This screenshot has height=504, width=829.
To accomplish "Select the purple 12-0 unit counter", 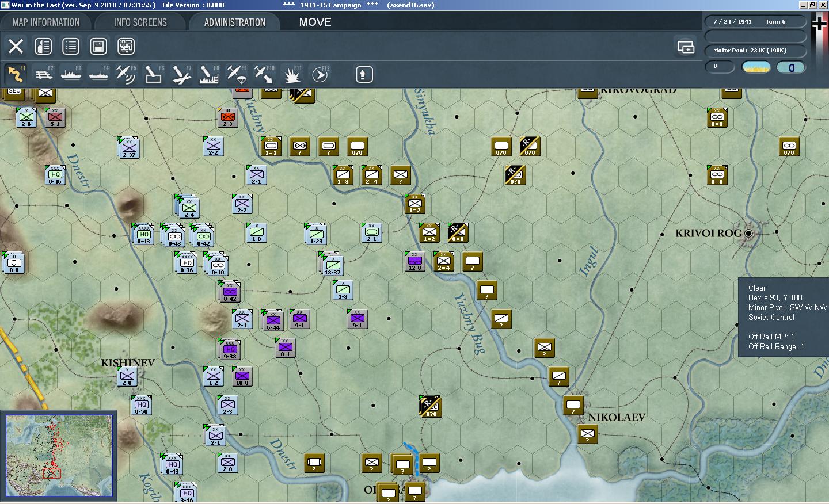I will [x=414, y=261].
